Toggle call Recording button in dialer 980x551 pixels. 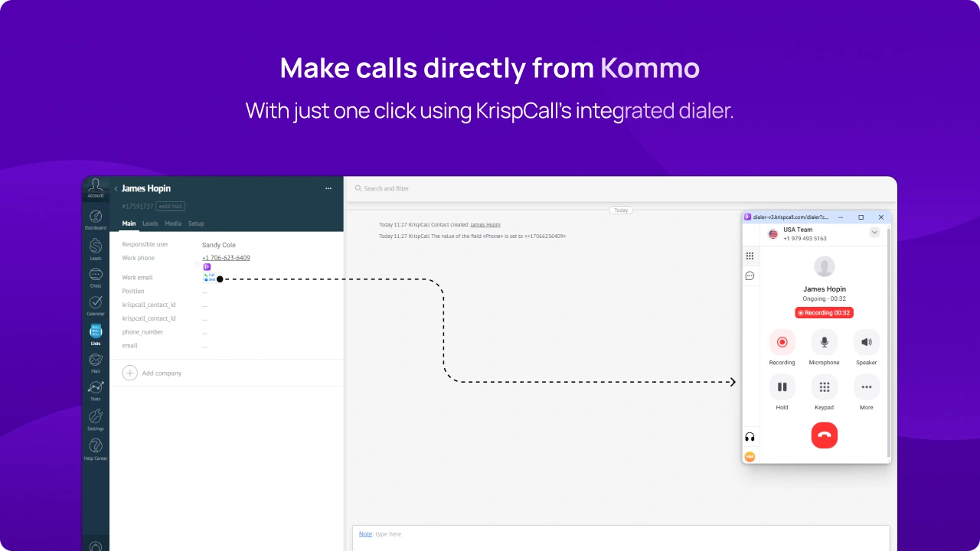pyautogui.click(x=782, y=342)
